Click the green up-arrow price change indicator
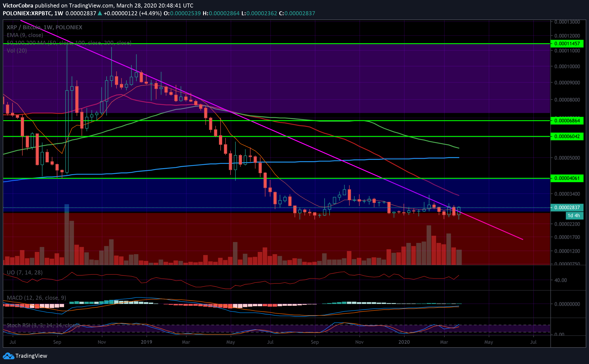589x364 pixels. tap(100, 13)
